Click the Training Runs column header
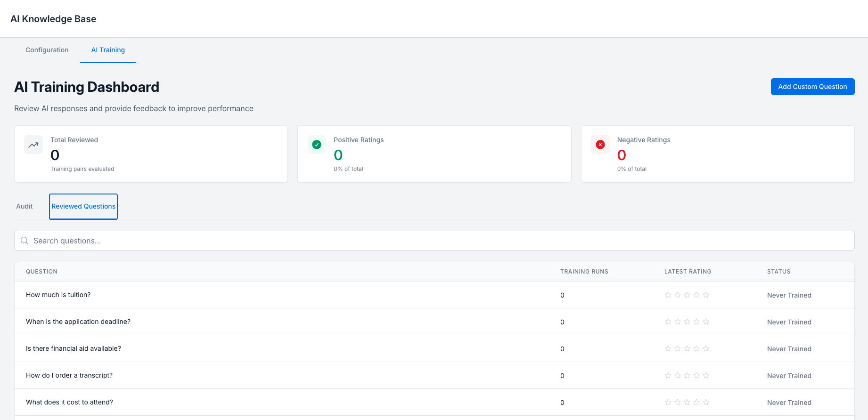The width and height of the screenshot is (868, 420). [584, 272]
